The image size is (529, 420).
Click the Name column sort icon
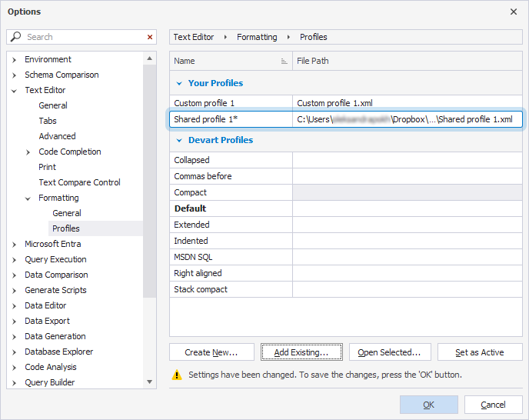pos(284,61)
